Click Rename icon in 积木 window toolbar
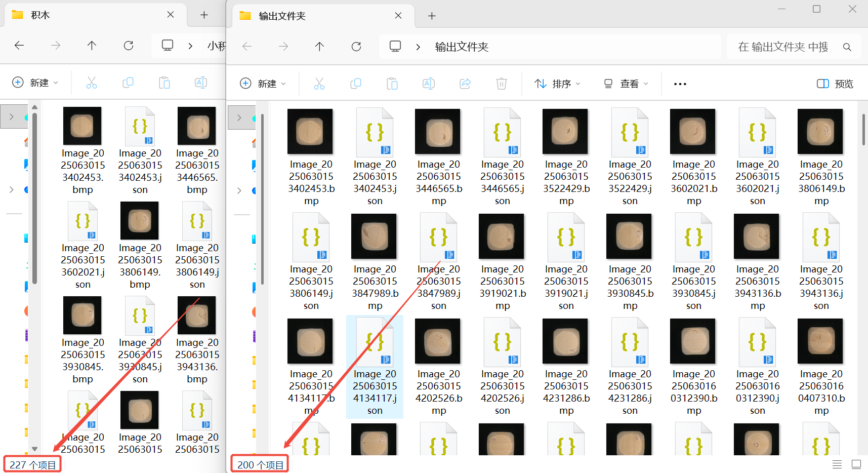The height and width of the screenshot is (473, 868). [x=201, y=83]
